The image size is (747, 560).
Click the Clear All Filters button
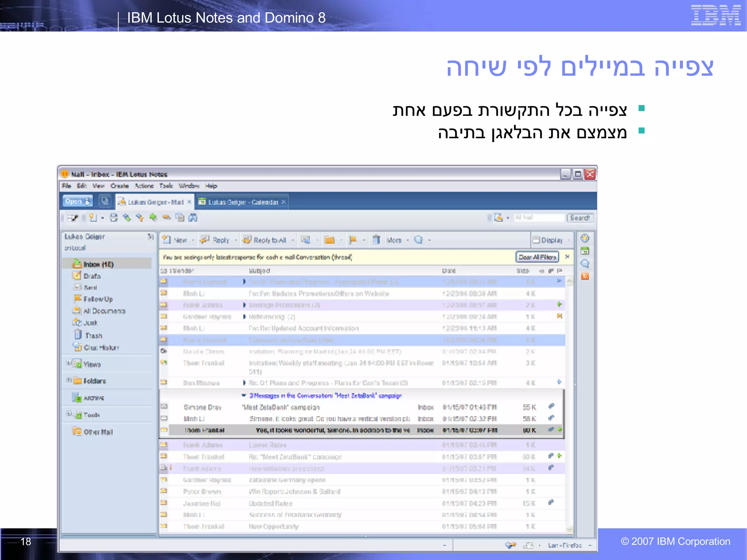pos(537,257)
